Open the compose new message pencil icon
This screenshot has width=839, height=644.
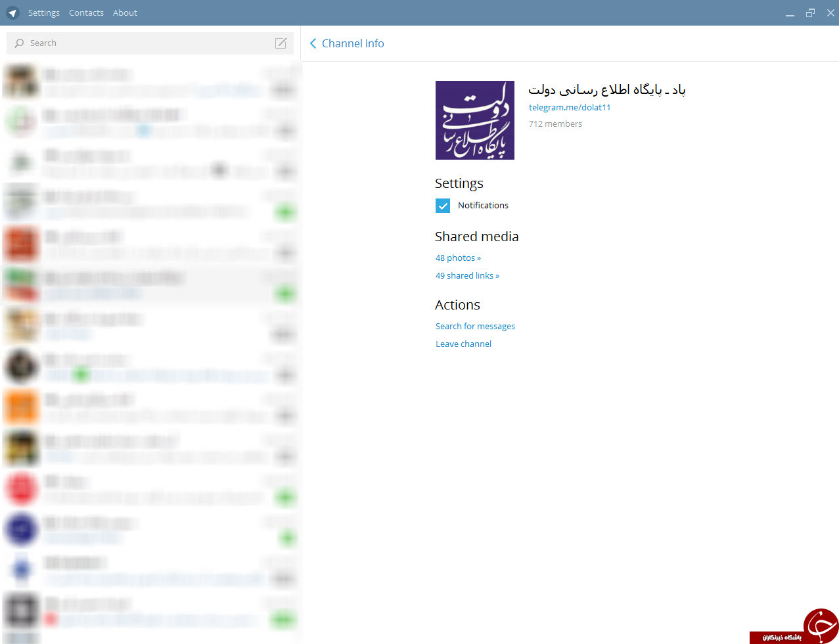coord(281,43)
